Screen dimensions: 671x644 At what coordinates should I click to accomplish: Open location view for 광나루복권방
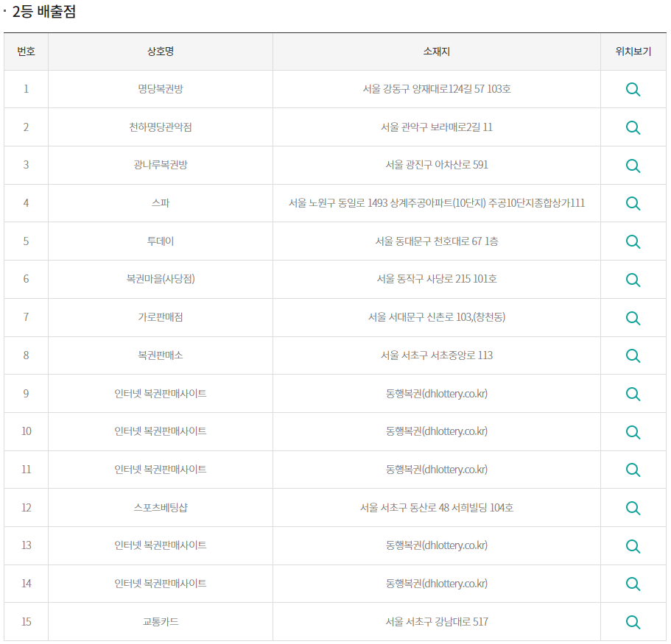click(x=633, y=166)
